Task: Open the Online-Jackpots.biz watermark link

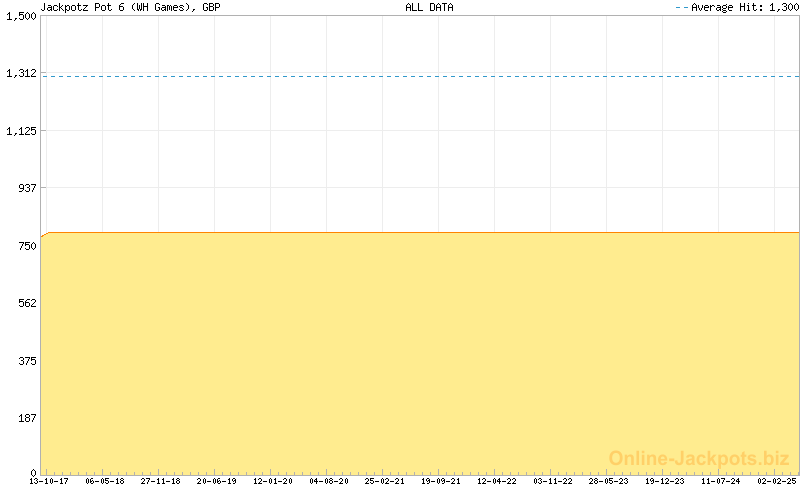Action: [699, 458]
